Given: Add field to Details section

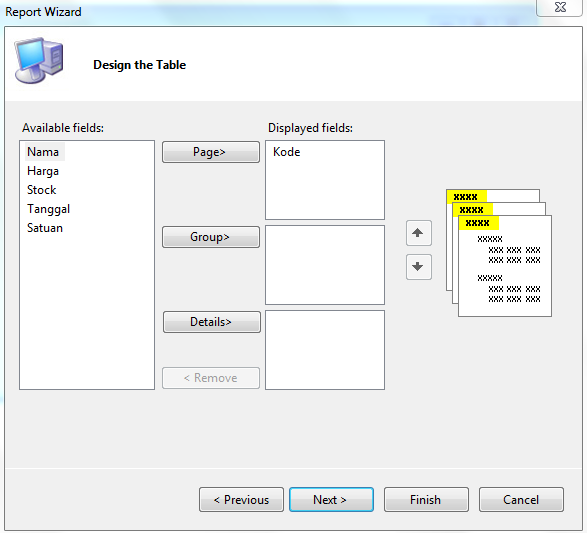Looking at the screenshot, I should tap(212, 322).
